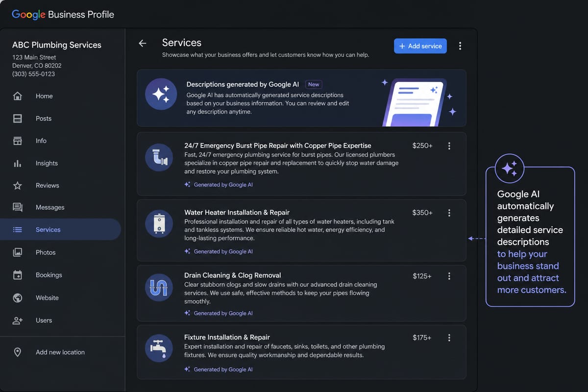Viewport: 588px width, 392px height.
Task: Click the $125+ price
Action: tap(422, 276)
